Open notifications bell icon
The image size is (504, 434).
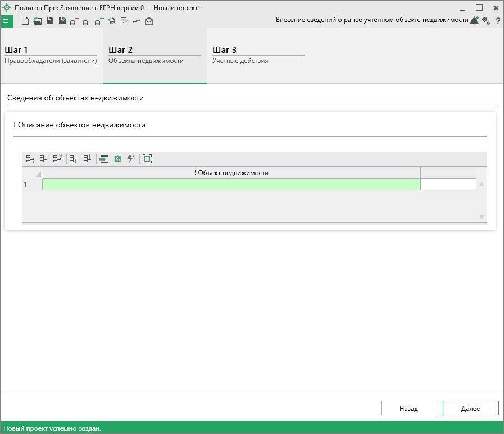(475, 21)
